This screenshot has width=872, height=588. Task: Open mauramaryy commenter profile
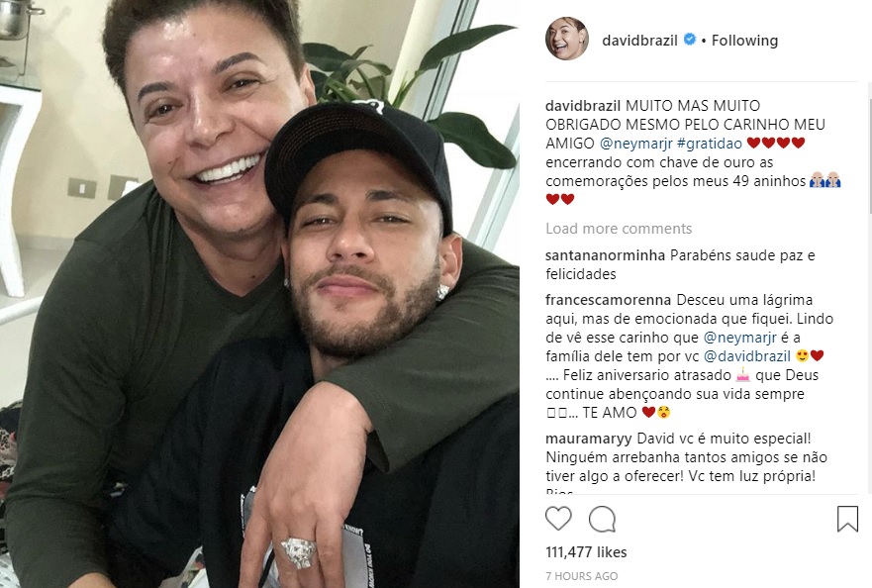click(588, 439)
